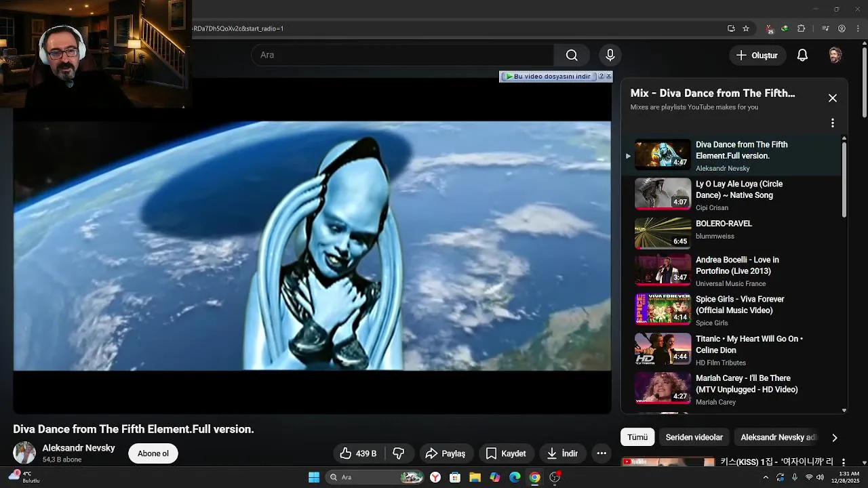This screenshot has height=488, width=868.
Task: Open File Explorer from taskbar
Action: tap(475, 477)
